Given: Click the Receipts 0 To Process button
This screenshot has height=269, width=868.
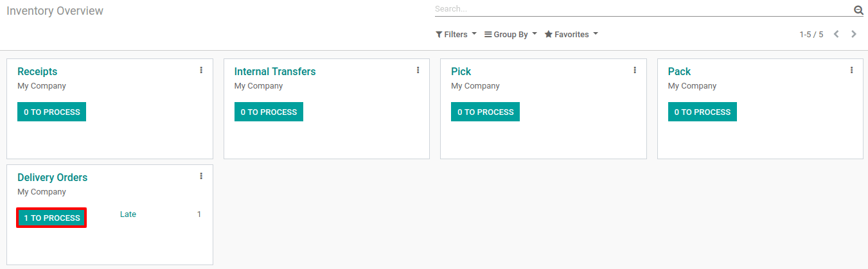Looking at the screenshot, I should point(51,112).
